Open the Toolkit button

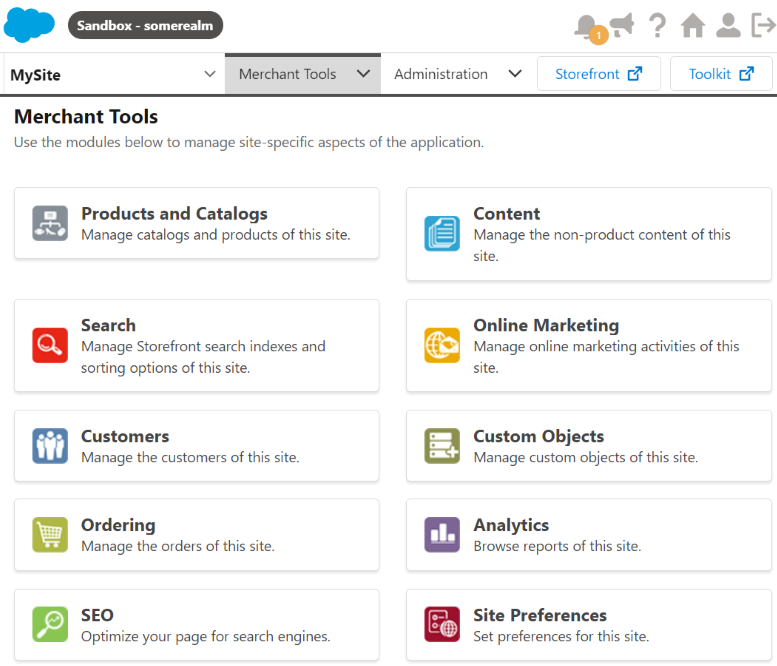[721, 74]
